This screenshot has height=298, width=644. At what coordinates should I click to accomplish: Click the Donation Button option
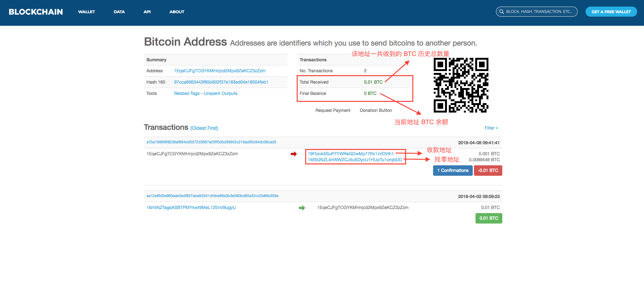point(376,110)
